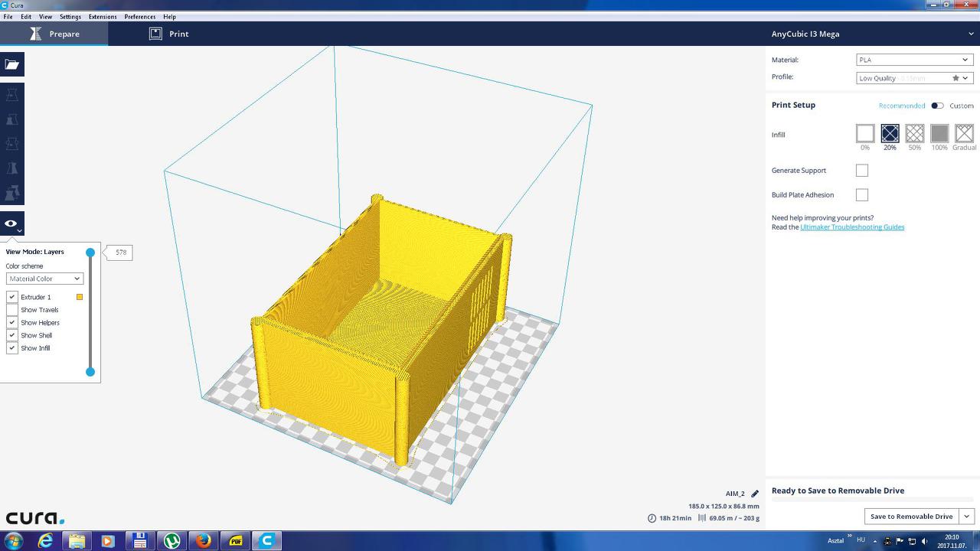The height and width of the screenshot is (551, 980).
Task: Select the Mirror tool in left toolbar
Action: pos(12,168)
